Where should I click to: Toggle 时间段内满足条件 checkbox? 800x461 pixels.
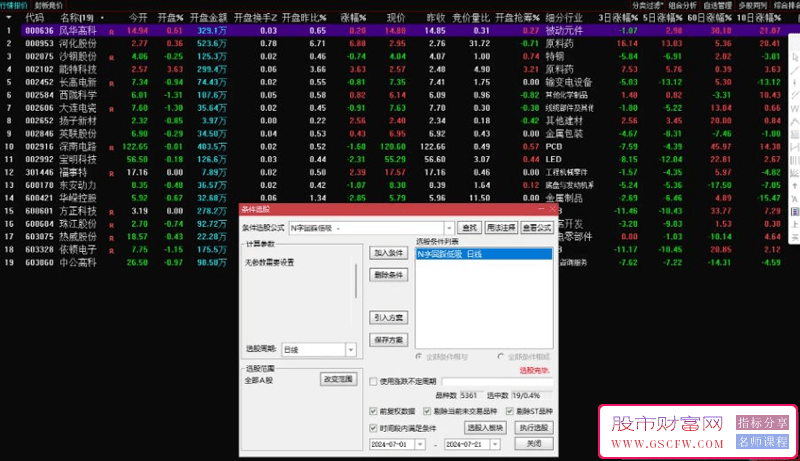click(x=373, y=428)
